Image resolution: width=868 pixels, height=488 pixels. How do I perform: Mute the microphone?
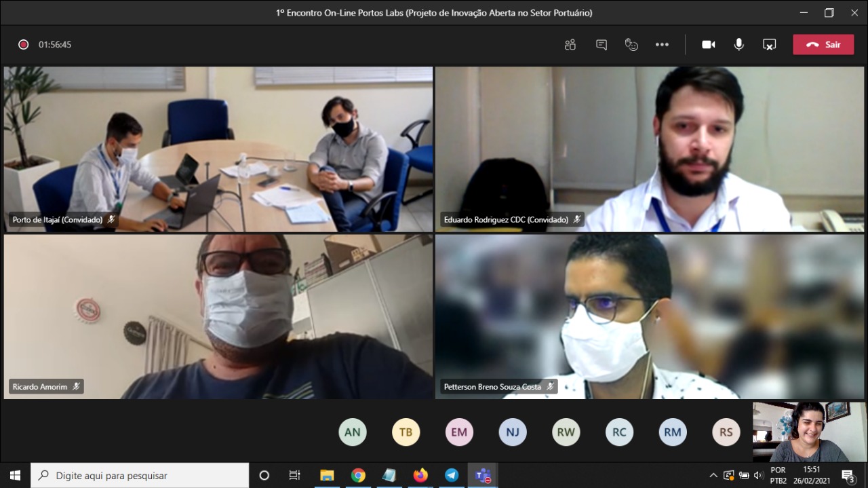738,45
